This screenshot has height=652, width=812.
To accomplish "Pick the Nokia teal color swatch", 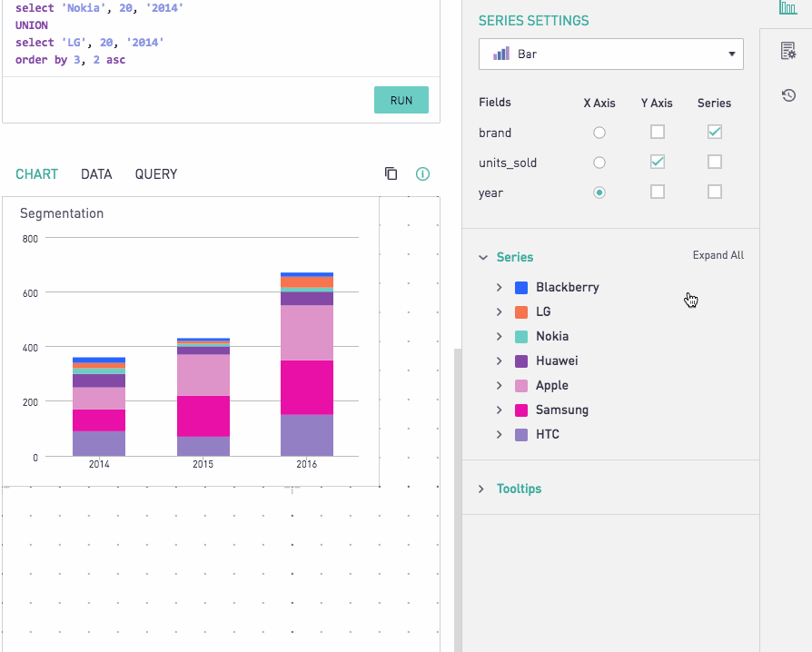I will click(521, 337).
